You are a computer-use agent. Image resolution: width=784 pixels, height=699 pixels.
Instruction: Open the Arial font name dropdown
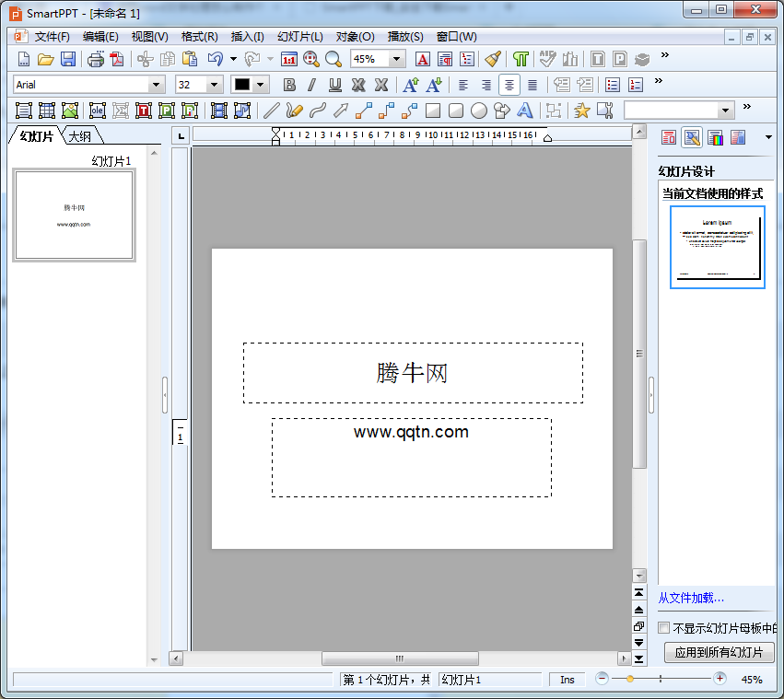pos(156,85)
